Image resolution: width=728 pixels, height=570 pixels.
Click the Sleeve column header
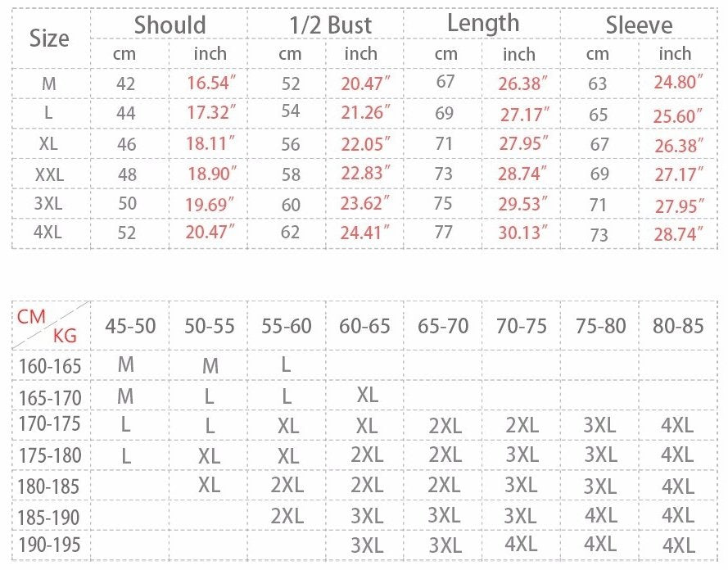pos(639,25)
